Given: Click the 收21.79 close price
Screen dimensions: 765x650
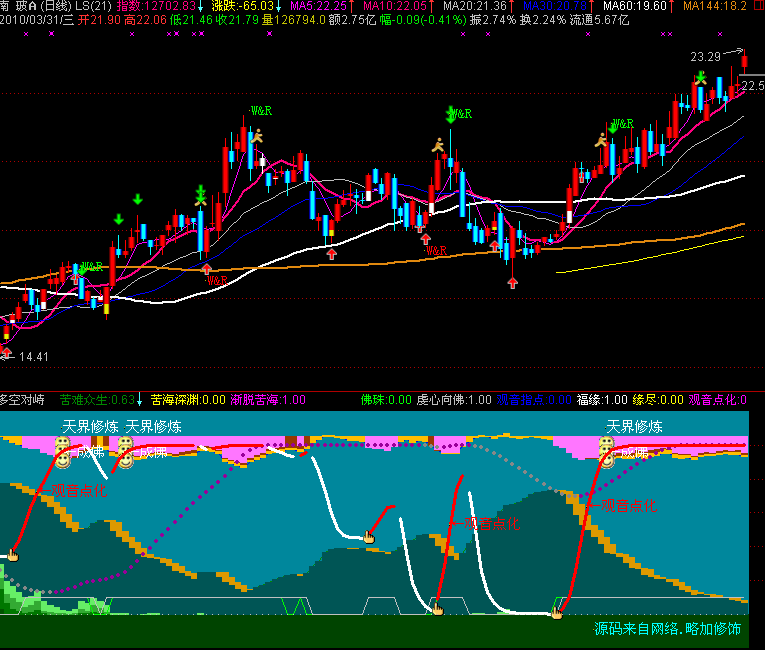Looking at the screenshot, I should pyautogui.click(x=237, y=20).
